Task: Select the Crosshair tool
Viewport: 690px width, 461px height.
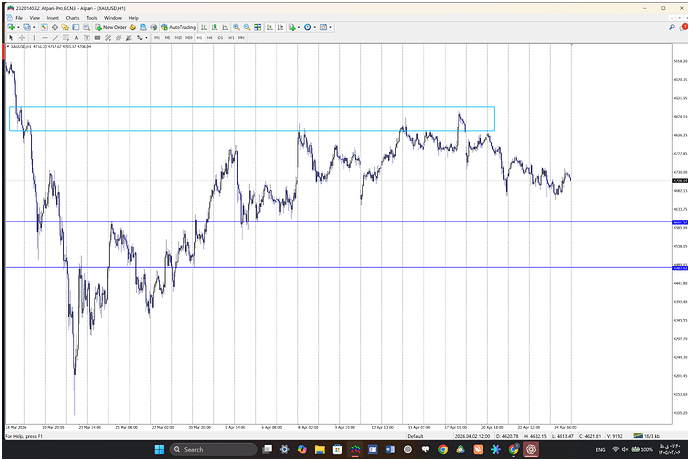Action: point(22,38)
